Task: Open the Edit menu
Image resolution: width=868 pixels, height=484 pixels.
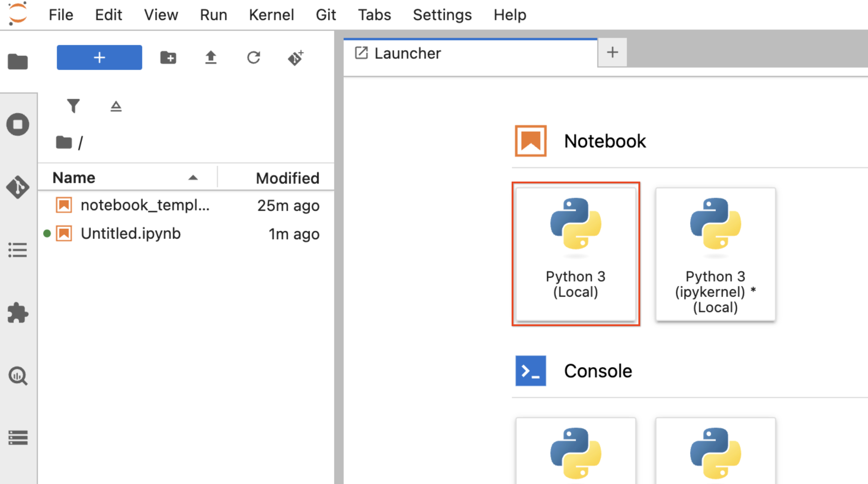Action: point(108,15)
